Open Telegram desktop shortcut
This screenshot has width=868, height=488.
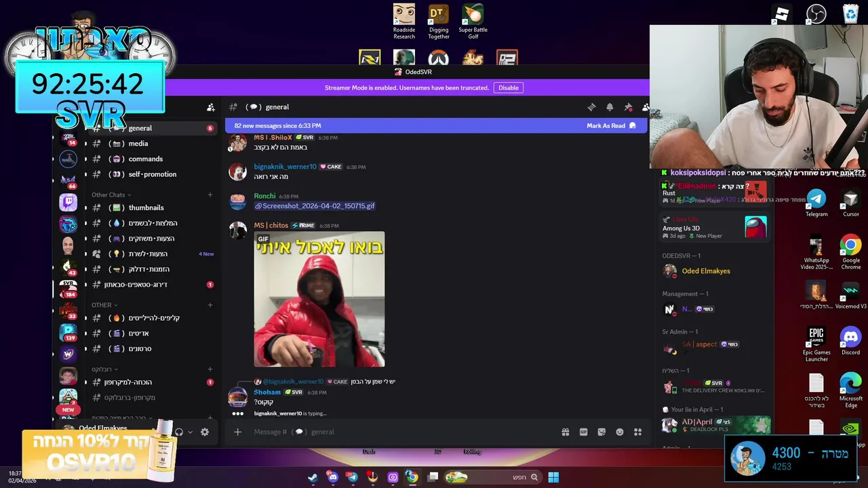(x=816, y=203)
